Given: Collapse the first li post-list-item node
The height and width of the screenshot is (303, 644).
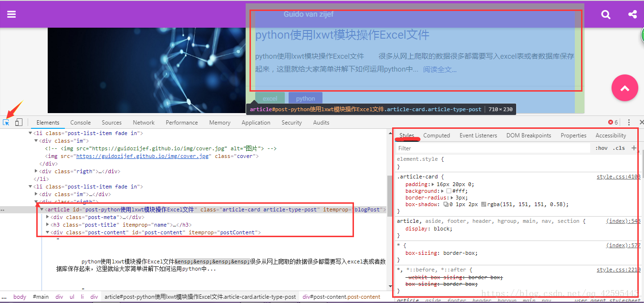Looking at the screenshot, I should click(31, 134).
